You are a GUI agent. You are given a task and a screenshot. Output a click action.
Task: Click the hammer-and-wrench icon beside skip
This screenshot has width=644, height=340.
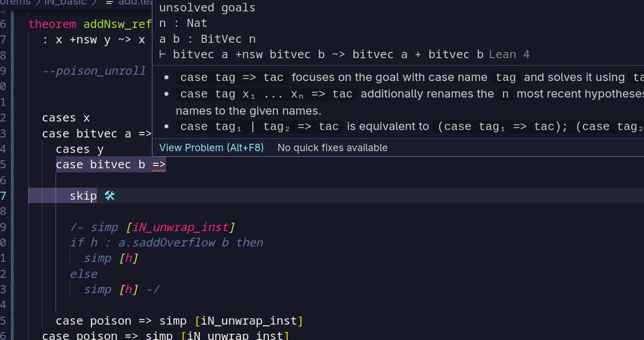click(x=110, y=196)
